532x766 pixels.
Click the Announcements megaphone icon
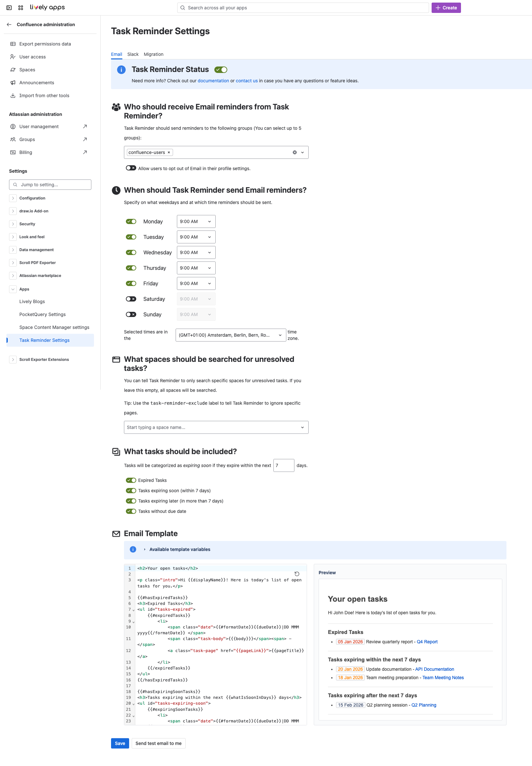(13, 82)
